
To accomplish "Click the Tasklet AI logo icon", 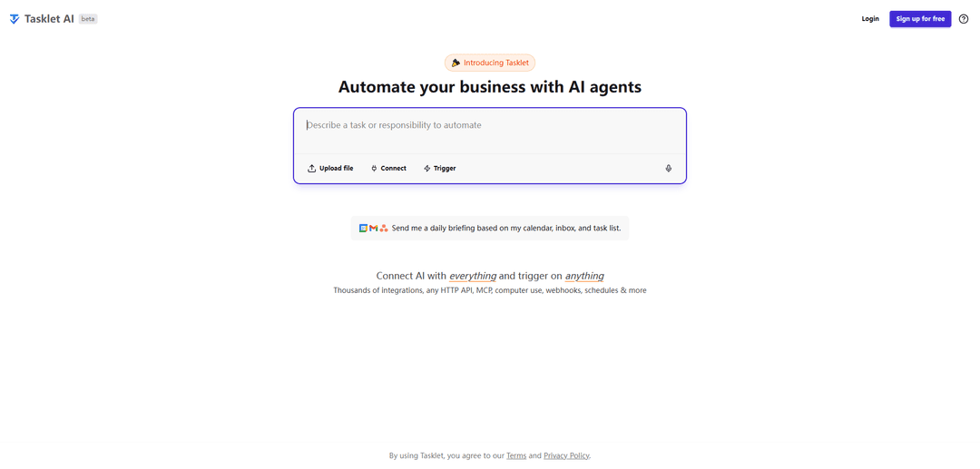I will [15, 19].
